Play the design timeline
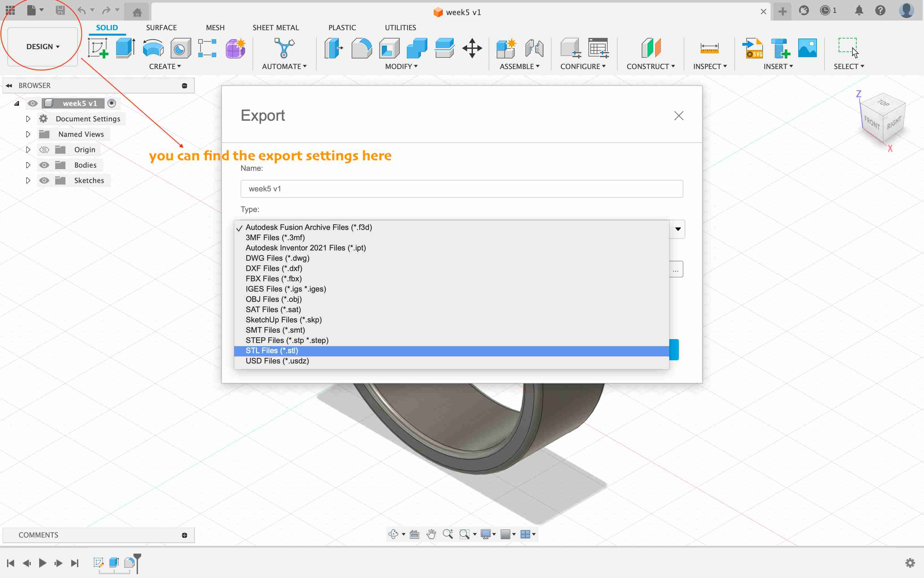 pyautogui.click(x=42, y=563)
